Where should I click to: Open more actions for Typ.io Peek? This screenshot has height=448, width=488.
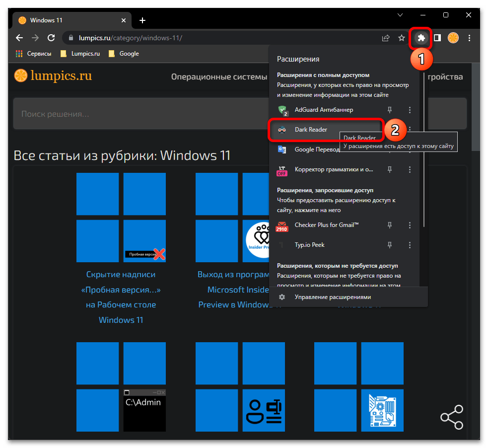tap(410, 245)
